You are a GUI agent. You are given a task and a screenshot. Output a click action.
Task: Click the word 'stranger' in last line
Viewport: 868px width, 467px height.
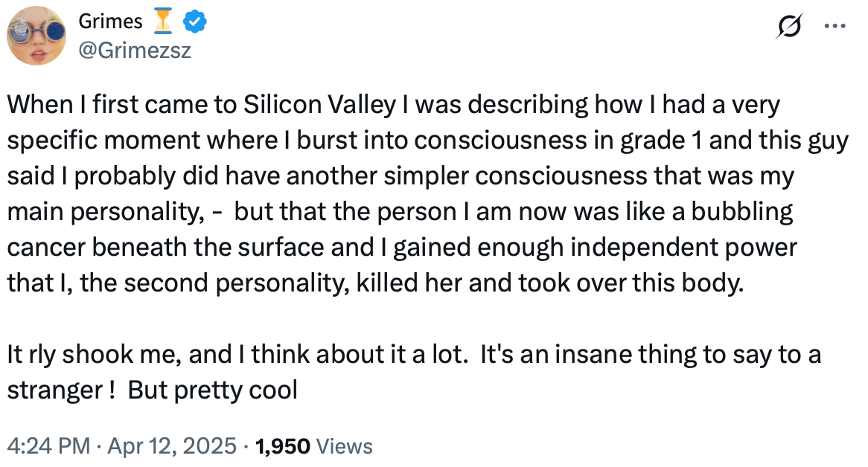point(54,390)
